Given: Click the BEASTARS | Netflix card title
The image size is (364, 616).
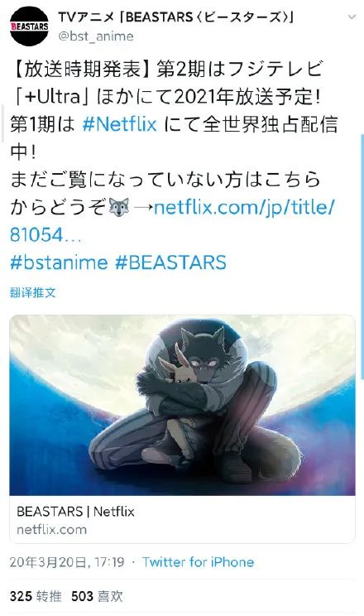Looking at the screenshot, I should coord(75,512).
